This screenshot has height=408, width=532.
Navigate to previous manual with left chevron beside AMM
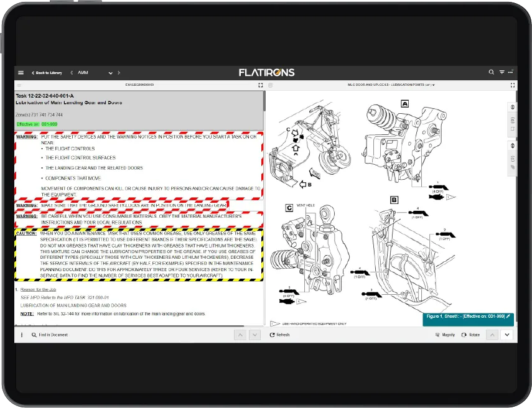(x=72, y=73)
